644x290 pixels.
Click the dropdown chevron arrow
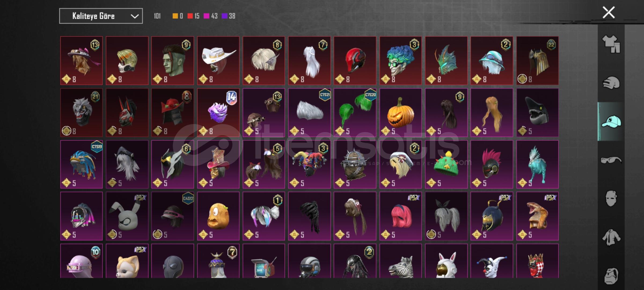(134, 16)
